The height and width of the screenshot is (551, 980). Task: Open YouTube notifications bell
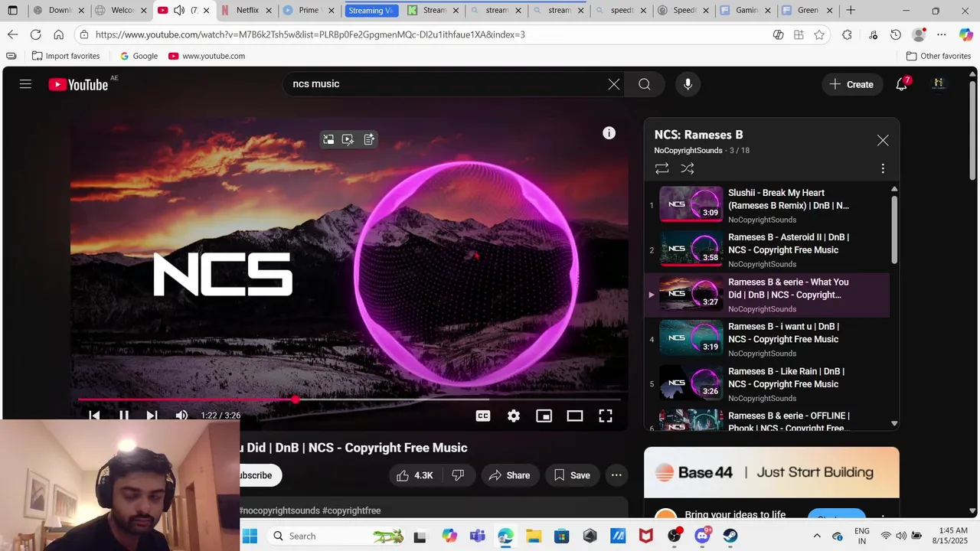[902, 84]
